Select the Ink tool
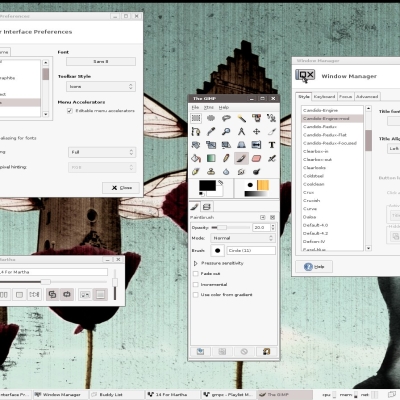The image size is (400, 400). [x=196, y=172]
